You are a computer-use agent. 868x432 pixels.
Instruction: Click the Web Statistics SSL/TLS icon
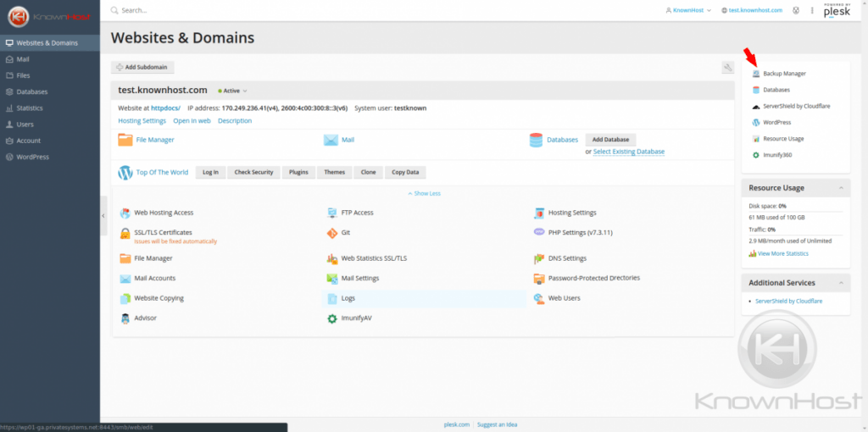pyautogui.click(x=332, y=258)
